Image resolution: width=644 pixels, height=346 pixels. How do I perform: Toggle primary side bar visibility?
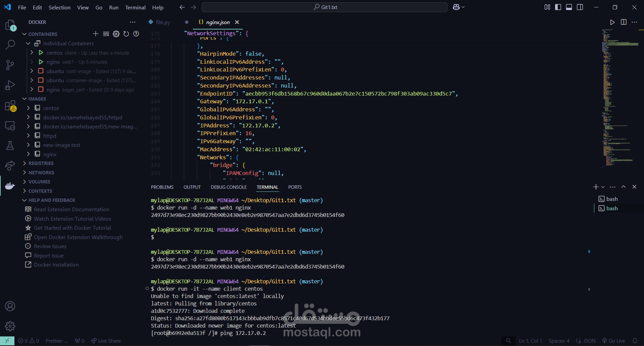[558, 7]
